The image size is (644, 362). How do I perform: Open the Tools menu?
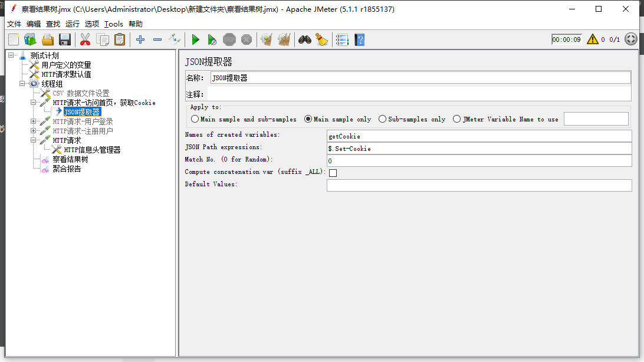pos(114,24)
